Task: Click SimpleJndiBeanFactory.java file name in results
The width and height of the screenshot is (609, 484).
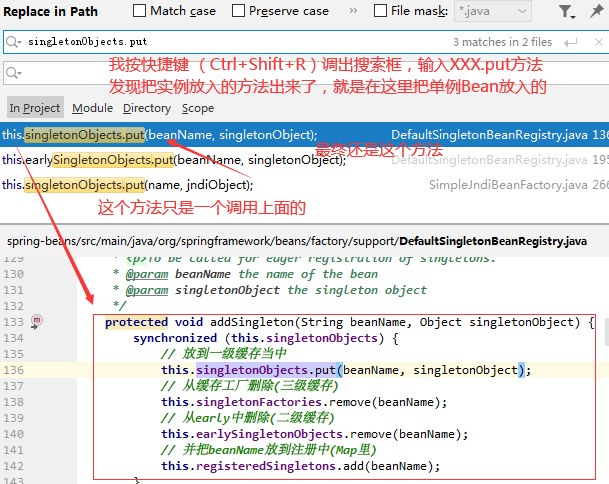Action: 508,185
